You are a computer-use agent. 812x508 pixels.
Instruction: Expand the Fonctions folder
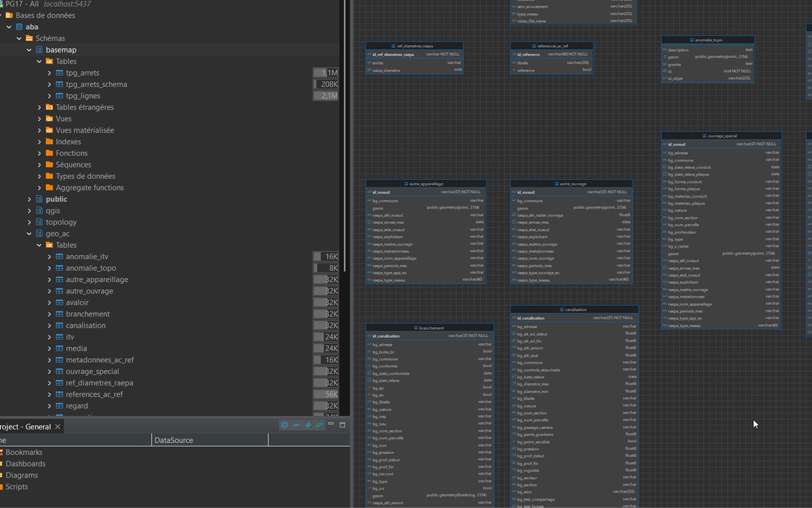pyautogui.click(x=39, y=153)
